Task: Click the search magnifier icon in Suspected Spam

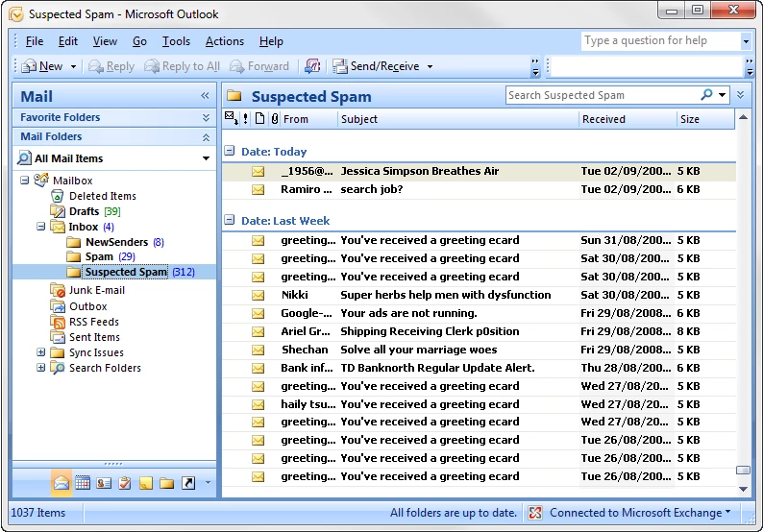Action: tap(706, 95)
